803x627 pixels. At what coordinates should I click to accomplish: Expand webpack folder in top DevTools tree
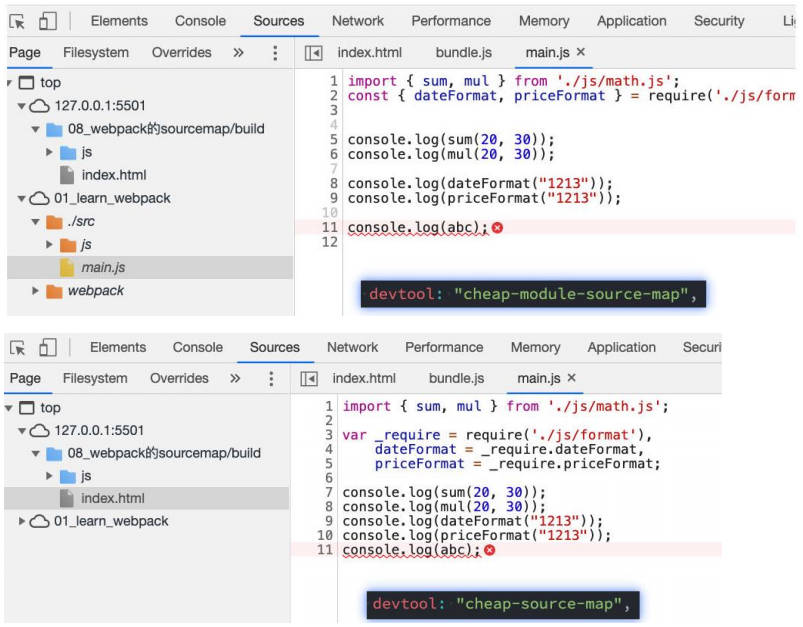tap(35, 291)
